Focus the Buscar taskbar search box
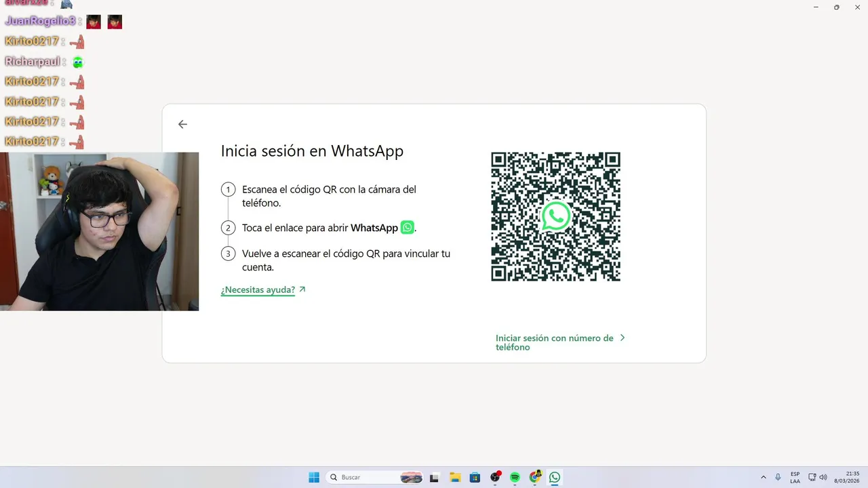The image size is (868, 488). pyautogui.click(x=375, y=477)
